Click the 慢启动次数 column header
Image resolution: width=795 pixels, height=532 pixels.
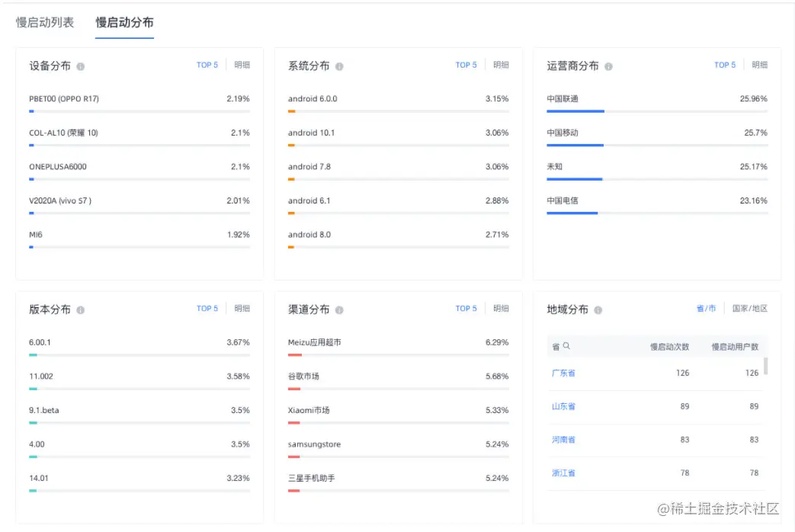(669, 347)
